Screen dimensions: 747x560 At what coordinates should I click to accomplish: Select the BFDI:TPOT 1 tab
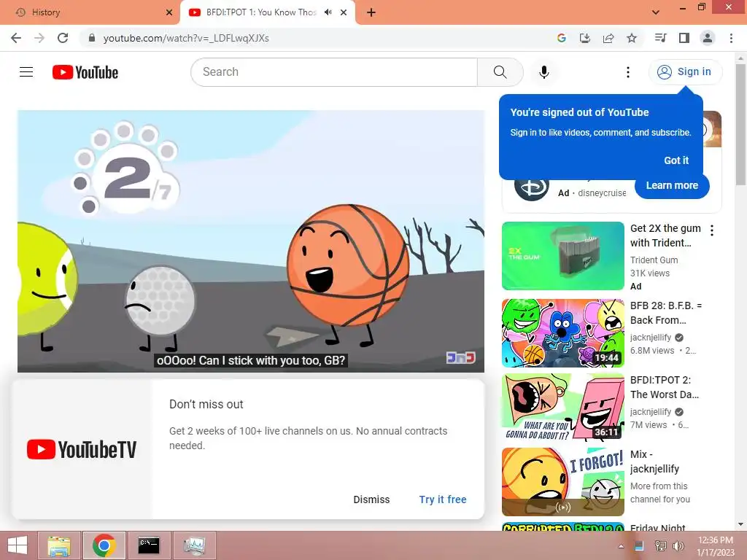(261, 12)
